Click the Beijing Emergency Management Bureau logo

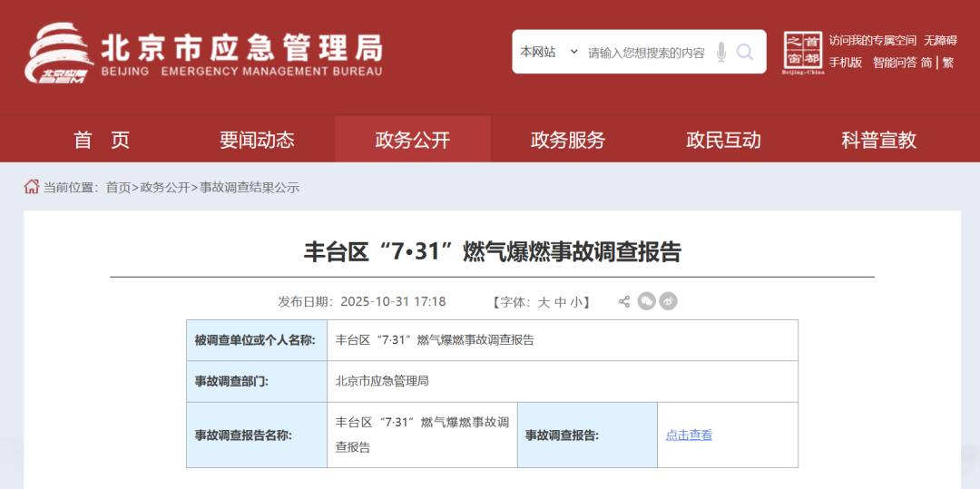[x=203, y=54]
